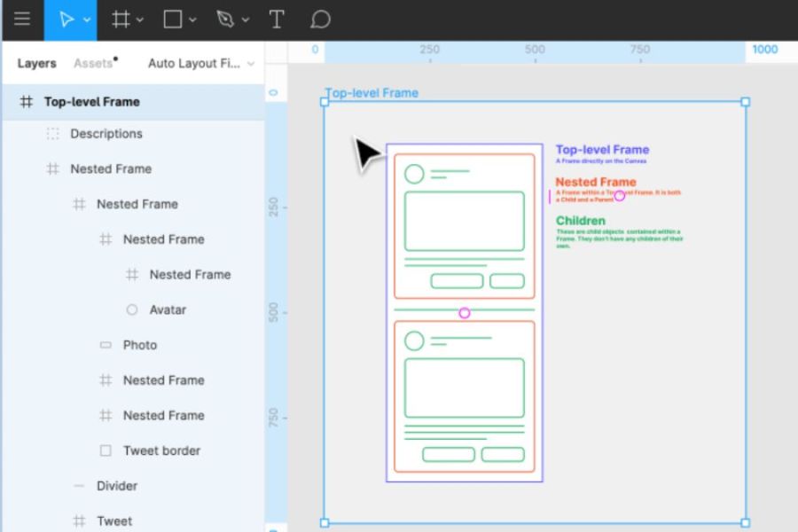Select the Frame tool
The height and width of the screenshot is (532, 798).
click(121, 20)
